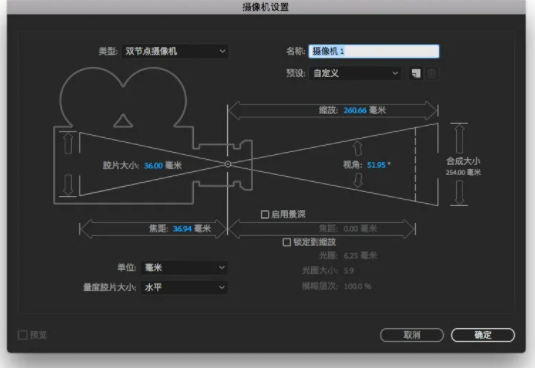Click the save preset icon

[x=416, y=73]
